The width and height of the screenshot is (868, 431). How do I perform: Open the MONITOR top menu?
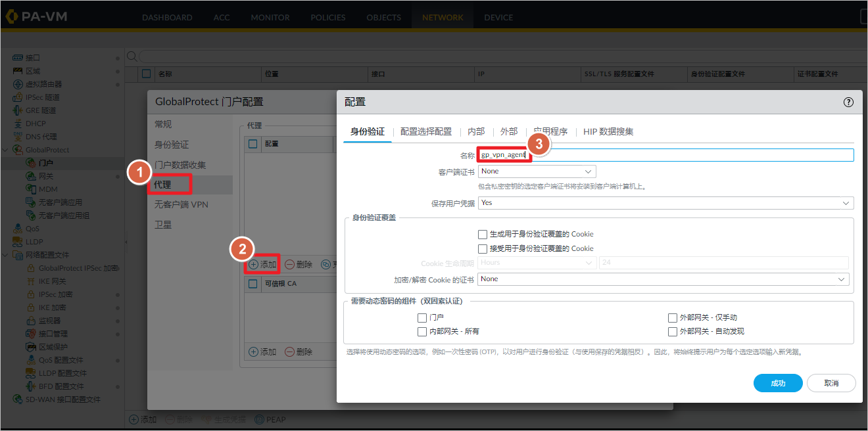point(270,18)
